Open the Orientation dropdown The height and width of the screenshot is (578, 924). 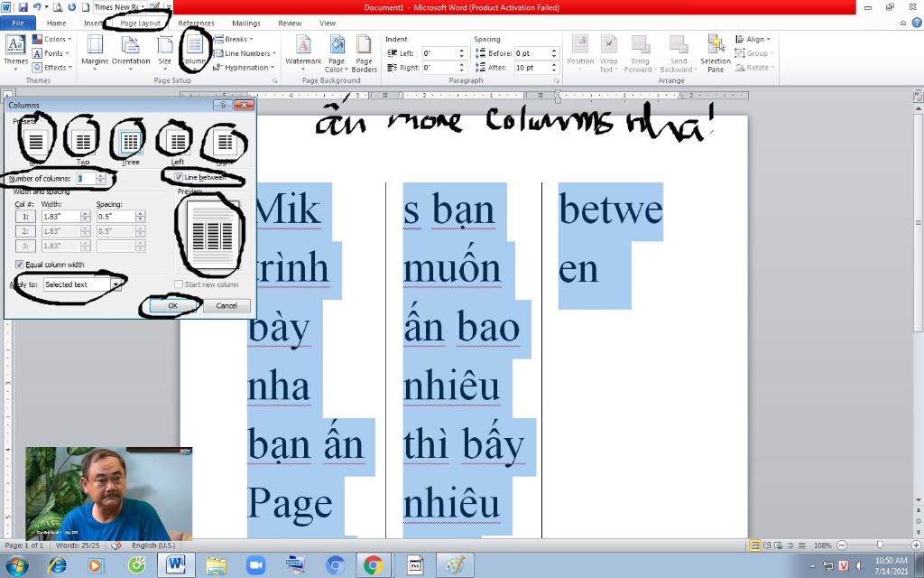click(132, 51)
